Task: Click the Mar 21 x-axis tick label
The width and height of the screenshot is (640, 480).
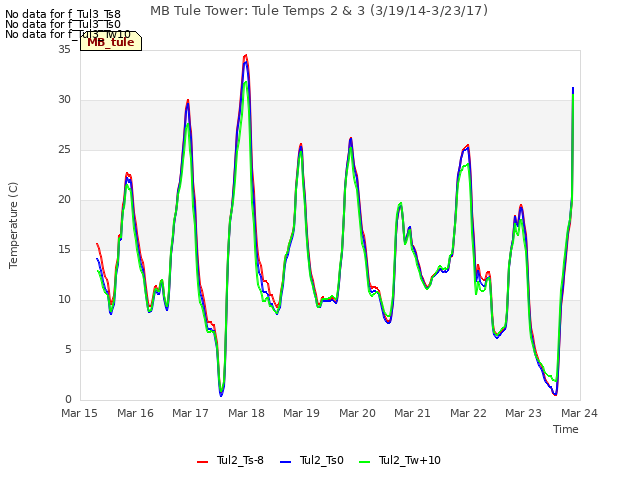Action: (413, 413)
